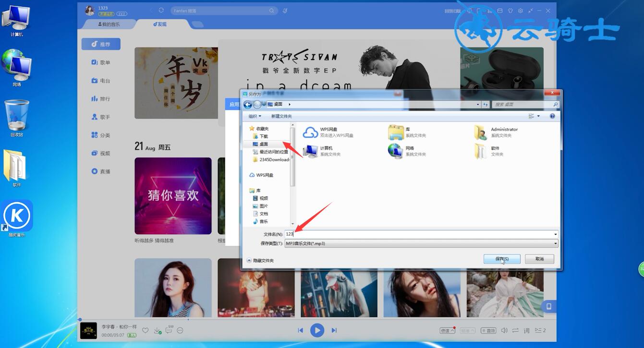Click the skin (shirt) icon in Kugou header

click(x=510, y=11)
